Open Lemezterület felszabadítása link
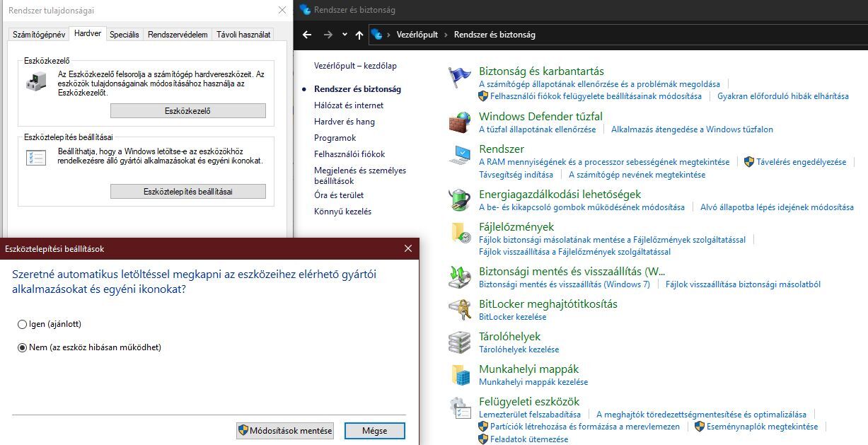 pyautogui.click(x=530, y=415)
